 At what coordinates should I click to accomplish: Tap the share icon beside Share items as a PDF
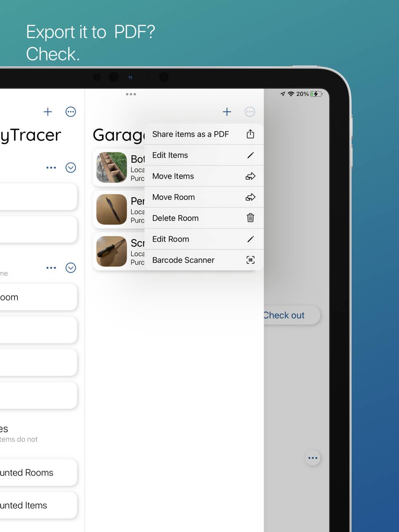pyautogui.click(x=250, y=134)
